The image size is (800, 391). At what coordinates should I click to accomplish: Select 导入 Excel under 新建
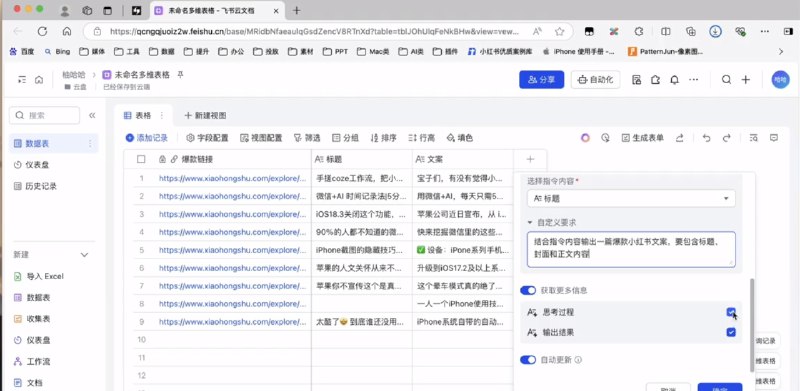pos(38,276)
